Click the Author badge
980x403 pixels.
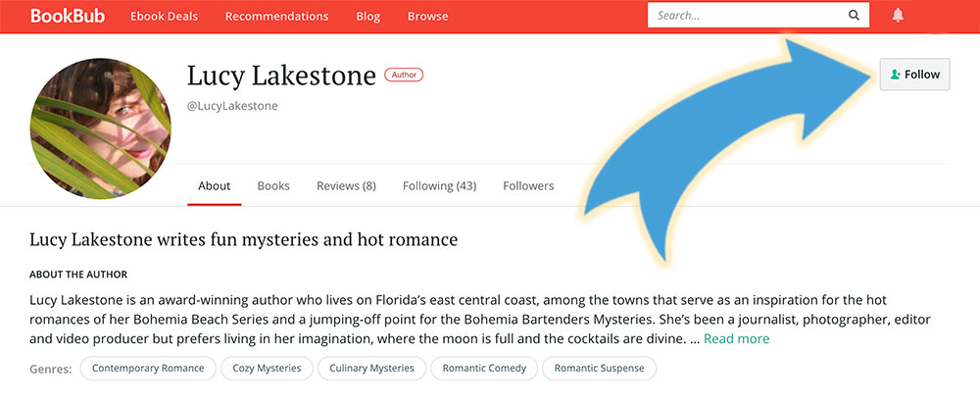(x=404, y=75)
